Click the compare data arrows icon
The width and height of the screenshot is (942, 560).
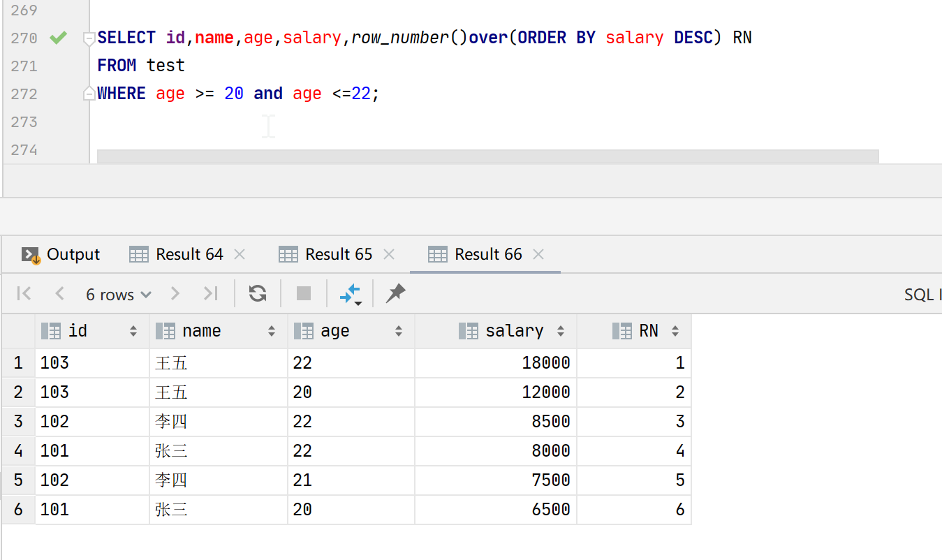tap(350, 294)
